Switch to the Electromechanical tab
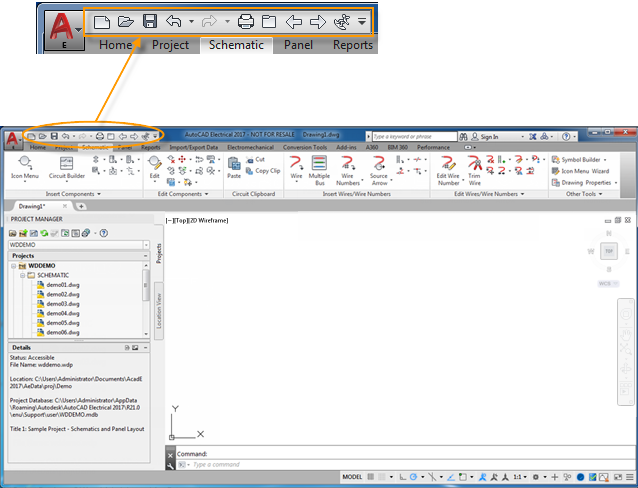Viewport: 638px width, 488px height. tap(250, 147)
